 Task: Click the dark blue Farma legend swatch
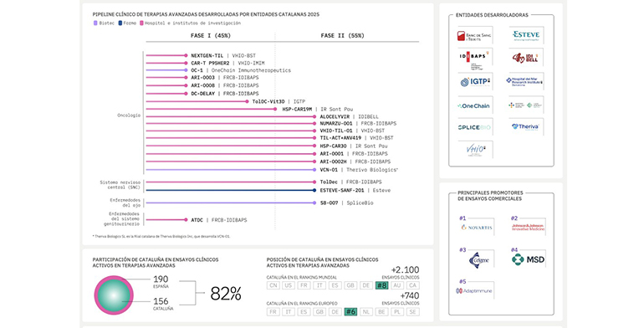[x=120, y=23]
